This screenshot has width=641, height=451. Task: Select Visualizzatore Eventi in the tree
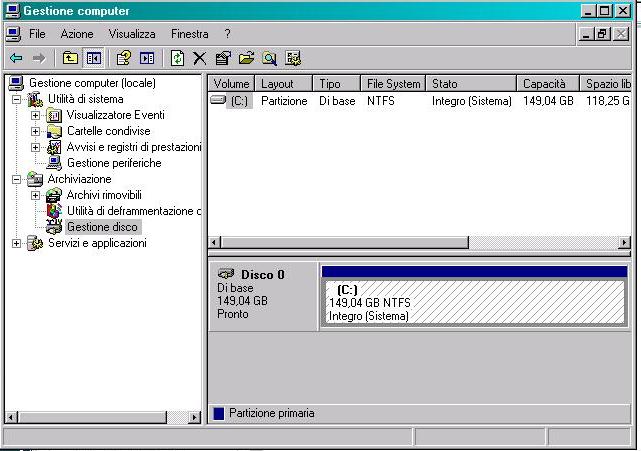116,115
